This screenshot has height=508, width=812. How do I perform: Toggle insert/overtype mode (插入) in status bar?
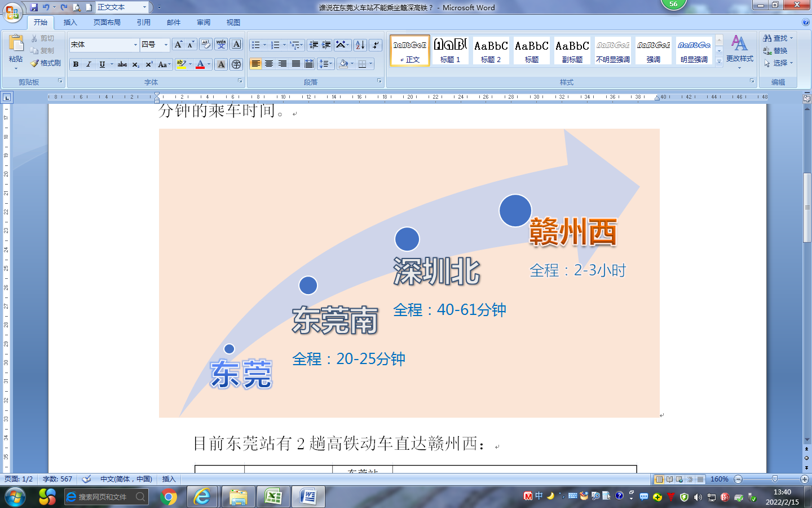169,479
